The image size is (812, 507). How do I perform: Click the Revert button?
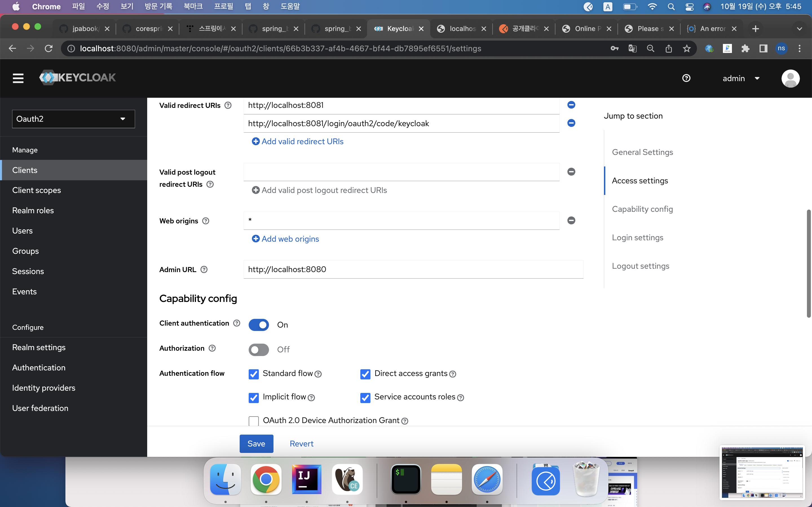point(302,443)
